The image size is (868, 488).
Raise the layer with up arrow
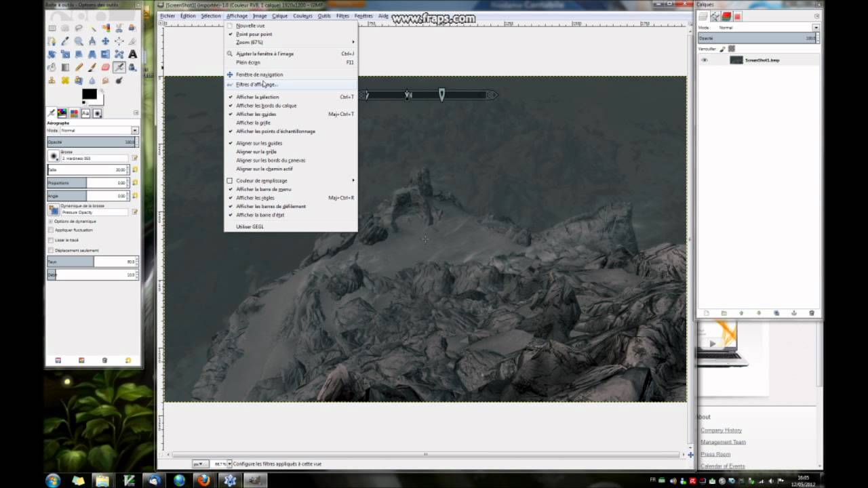pos(741,313)
